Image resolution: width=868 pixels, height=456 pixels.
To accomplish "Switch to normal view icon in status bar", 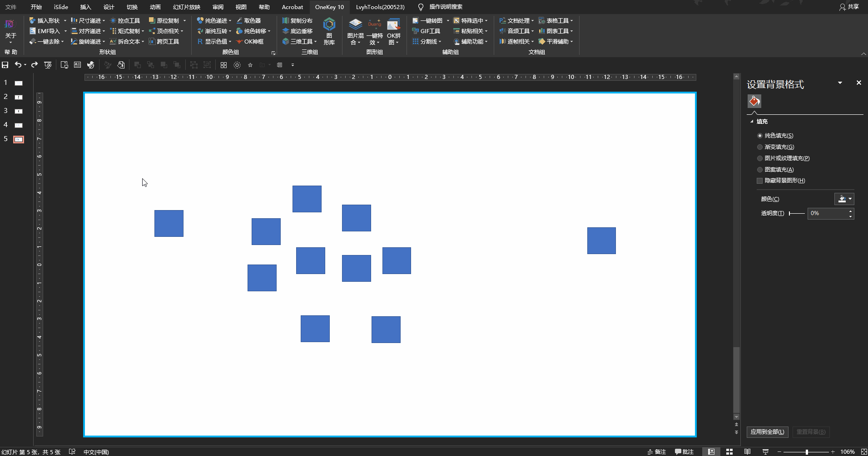I will [x=711, y=452].
